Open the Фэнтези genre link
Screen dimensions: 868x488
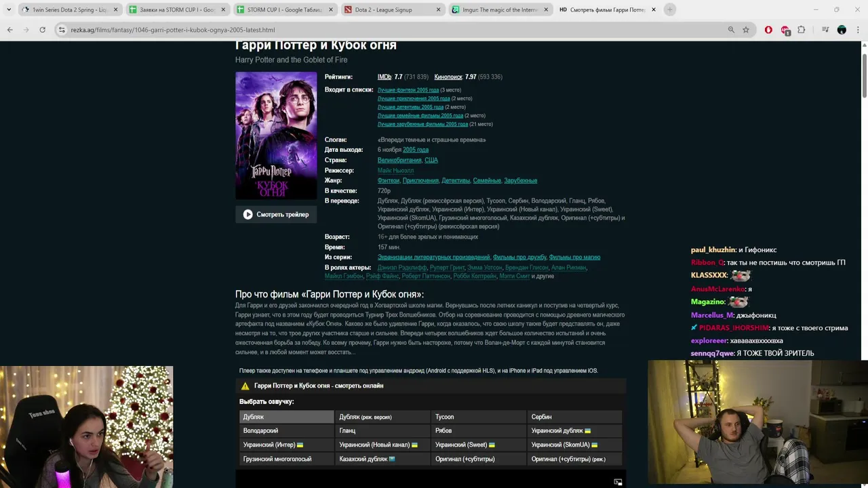tap(389, 180)
